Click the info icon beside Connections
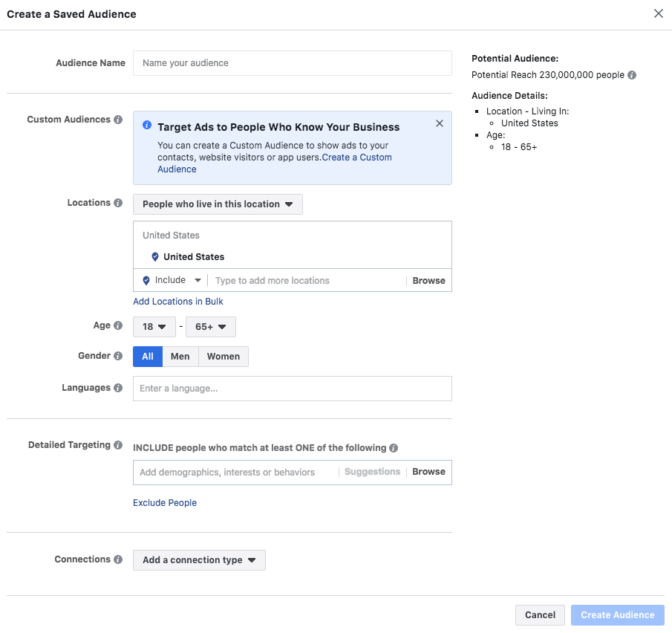This screenshot has height=633, width=672. 117,559
